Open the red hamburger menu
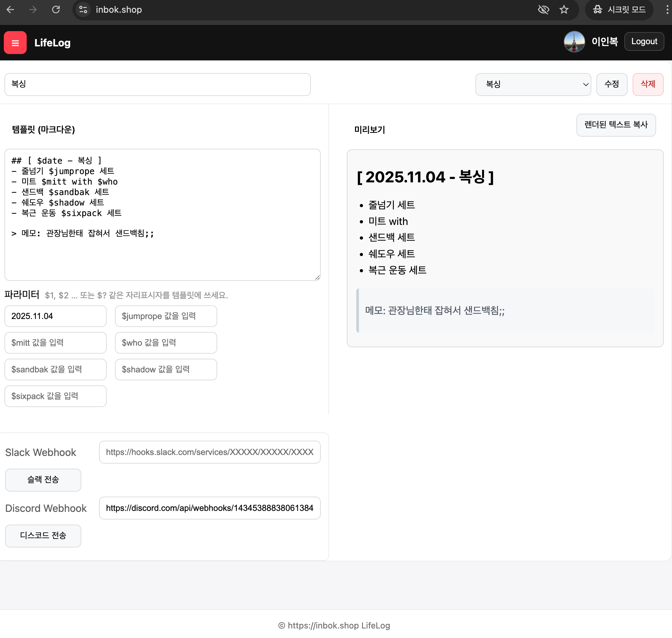Image resolution: width=672 pixels, height=638 pixels. [15, 43]
